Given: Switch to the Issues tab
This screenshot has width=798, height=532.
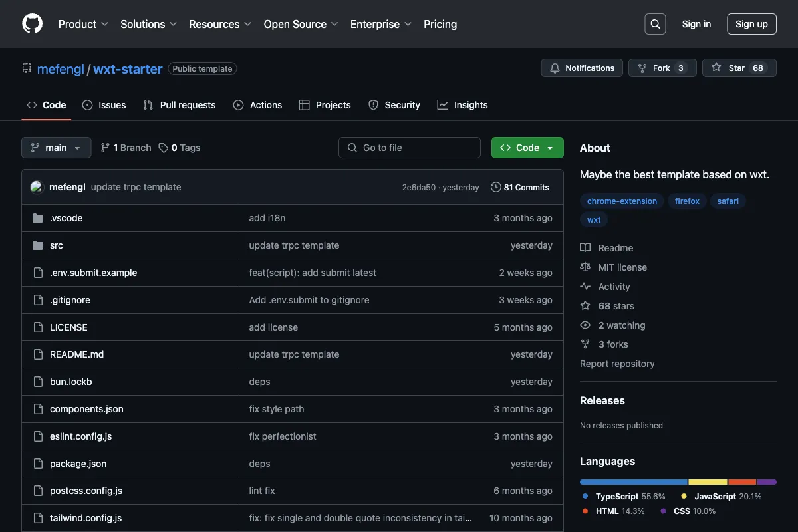Looking at the screenshot, I should coord(104,105).
